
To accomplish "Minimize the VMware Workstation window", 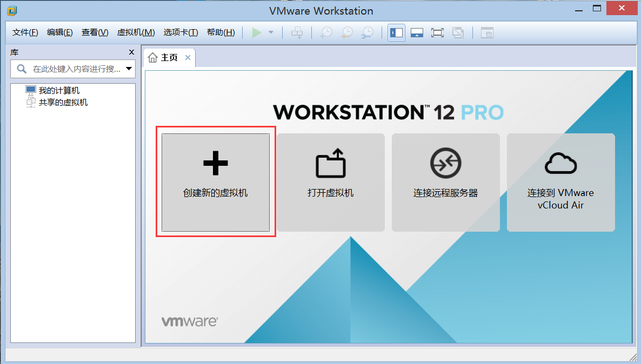I will (578, 10).
